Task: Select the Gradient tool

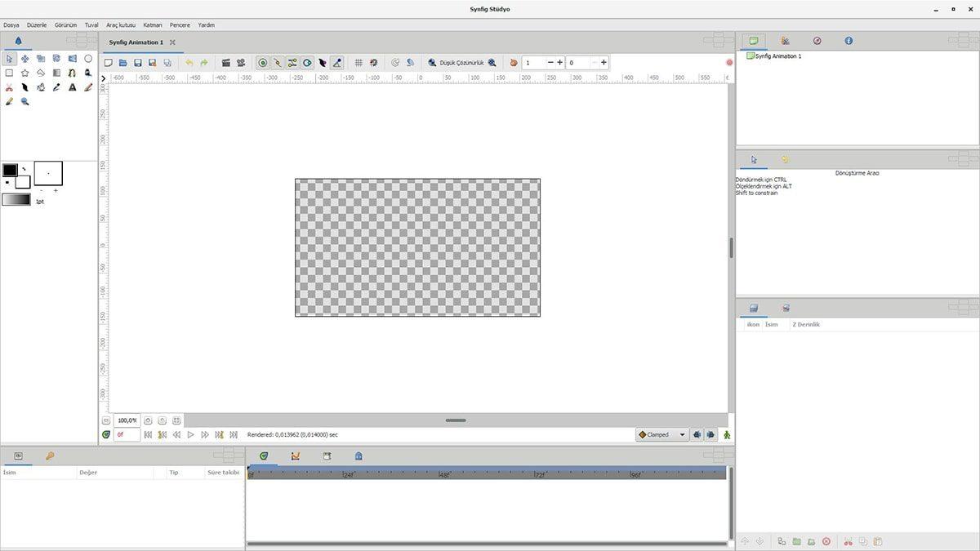Action: 56,73
